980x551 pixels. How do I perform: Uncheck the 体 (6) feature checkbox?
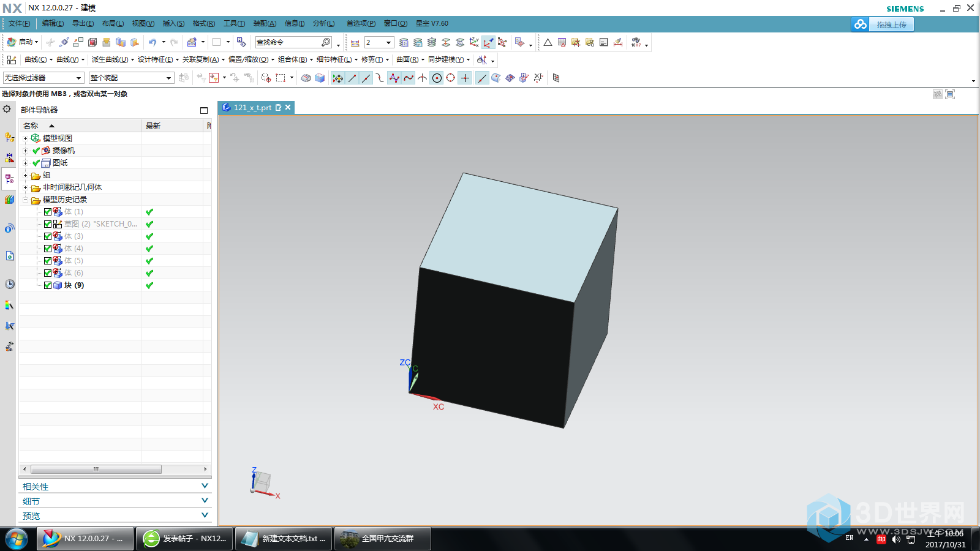(x=48, y=273)
